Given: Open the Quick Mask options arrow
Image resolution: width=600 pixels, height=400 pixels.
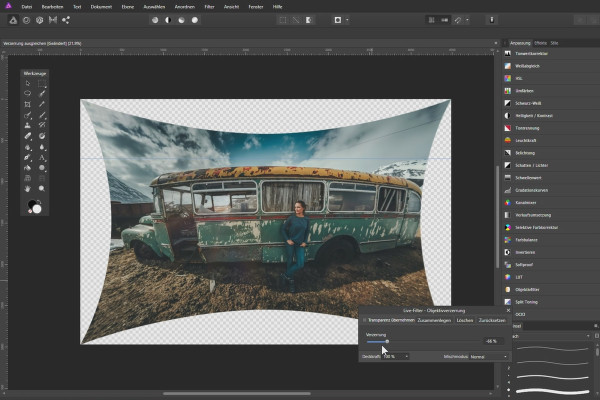Looking at the screenshot, I should (347, 20).
